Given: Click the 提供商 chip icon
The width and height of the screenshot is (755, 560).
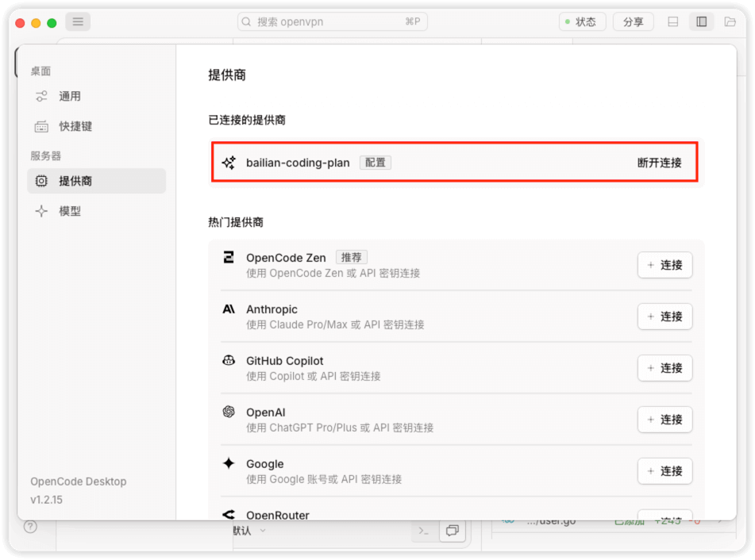Looking at the screenshot, I should pos(41,181).
